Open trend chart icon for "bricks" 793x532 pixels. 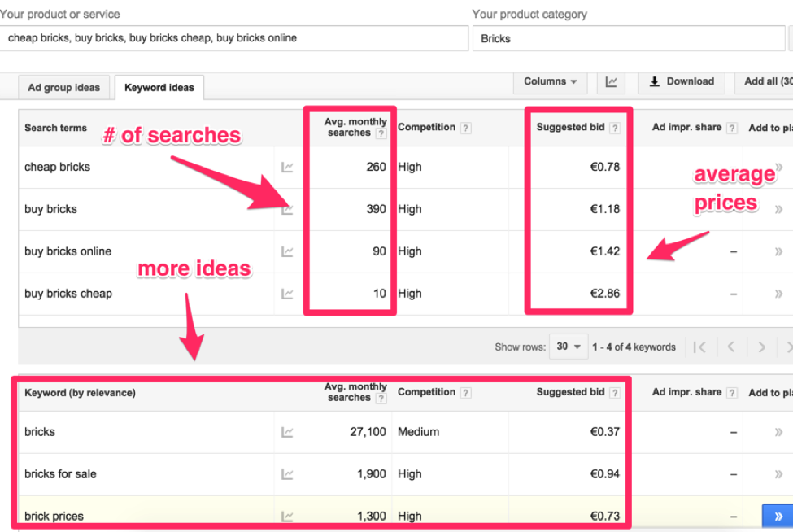click(289, 431)
